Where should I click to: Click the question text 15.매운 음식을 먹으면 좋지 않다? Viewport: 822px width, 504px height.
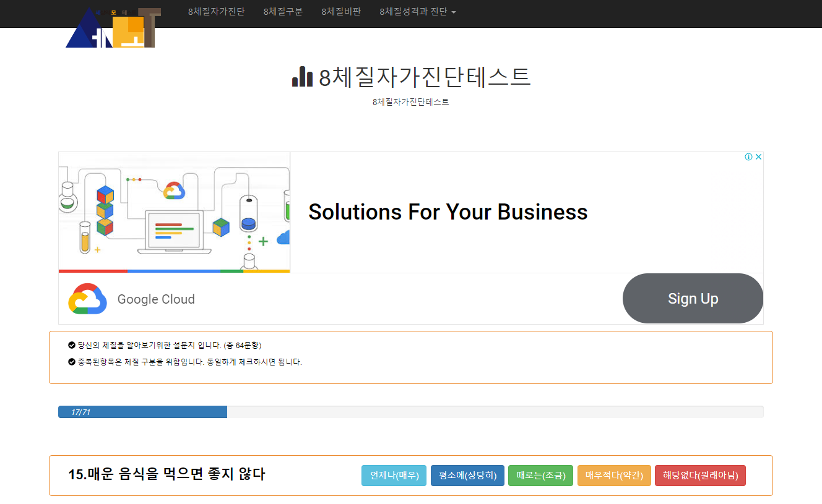167,475
